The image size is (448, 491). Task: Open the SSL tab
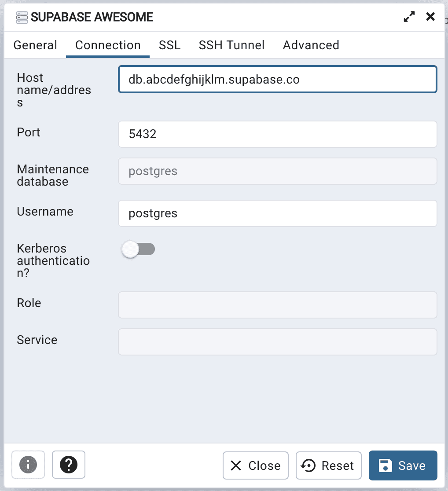click(169, 45)
